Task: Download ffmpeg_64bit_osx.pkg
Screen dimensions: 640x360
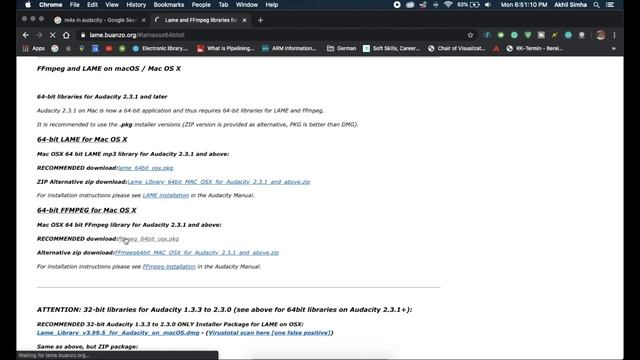Action: [x=148, y=239]
